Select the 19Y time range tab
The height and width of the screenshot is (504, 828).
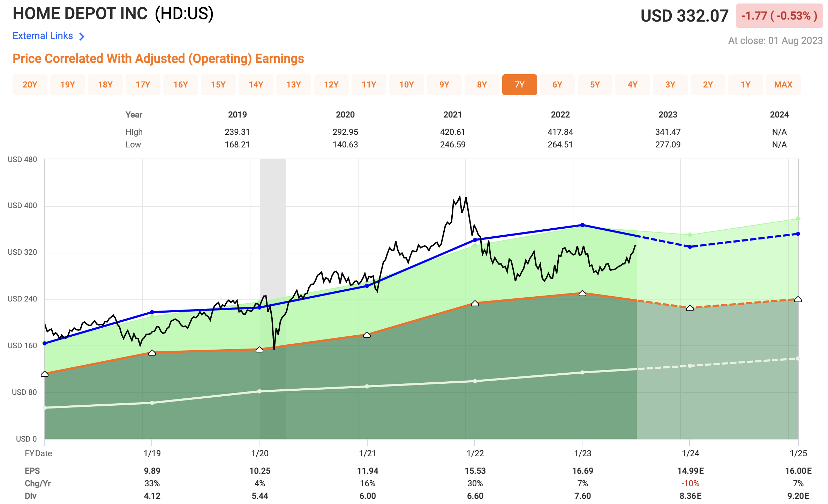click(68, 85)
